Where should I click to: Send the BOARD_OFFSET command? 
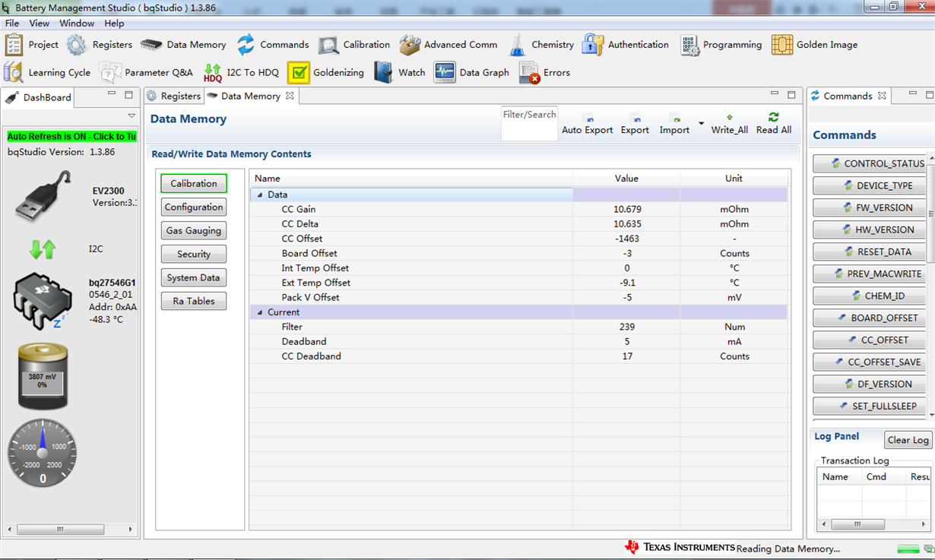point(869,318)
